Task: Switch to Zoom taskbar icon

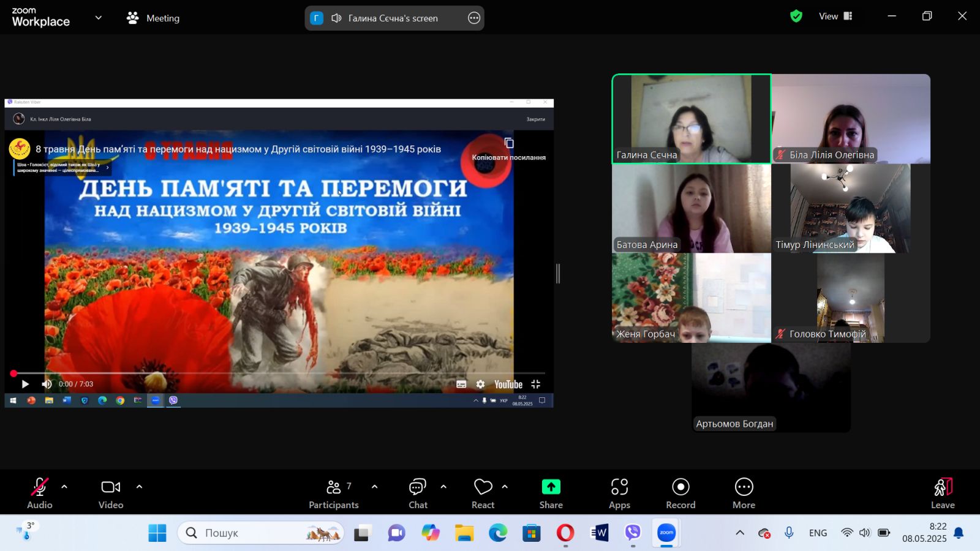Action: (666, 533)
